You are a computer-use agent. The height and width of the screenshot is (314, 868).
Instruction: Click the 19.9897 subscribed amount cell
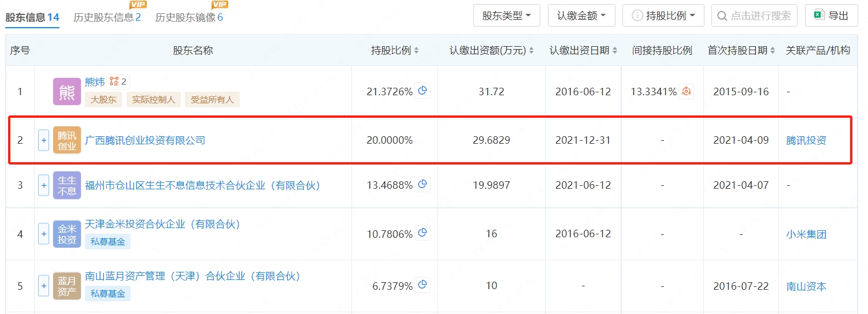tap(491, 185)
